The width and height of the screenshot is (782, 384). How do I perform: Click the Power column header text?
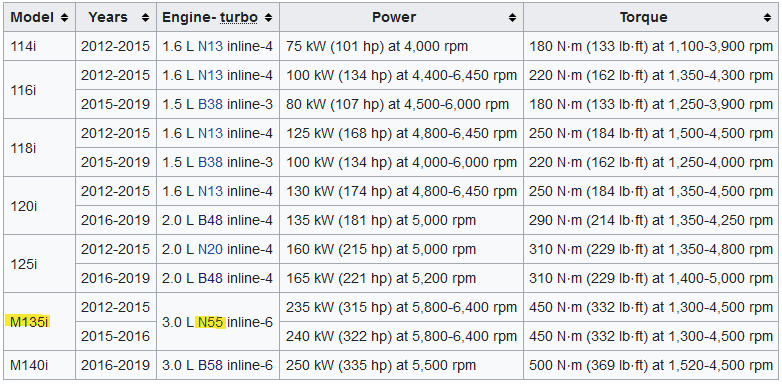click(x=393, y=17)
